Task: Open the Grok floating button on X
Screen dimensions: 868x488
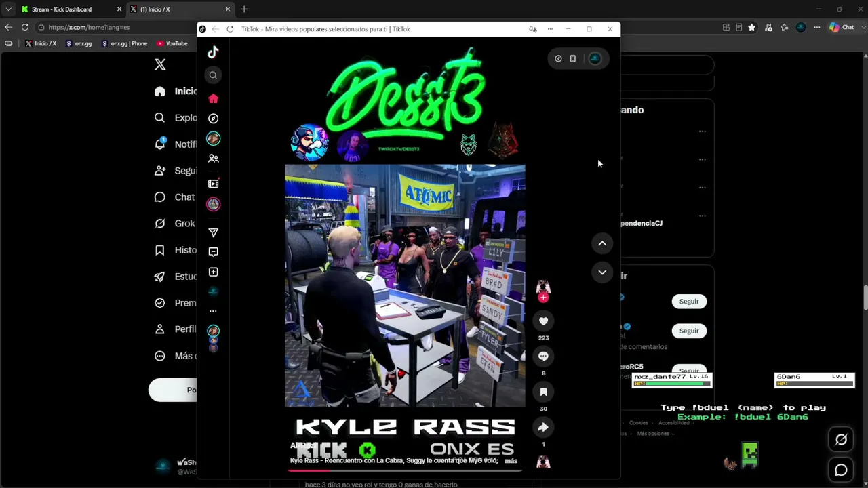Action: [841, 440]
